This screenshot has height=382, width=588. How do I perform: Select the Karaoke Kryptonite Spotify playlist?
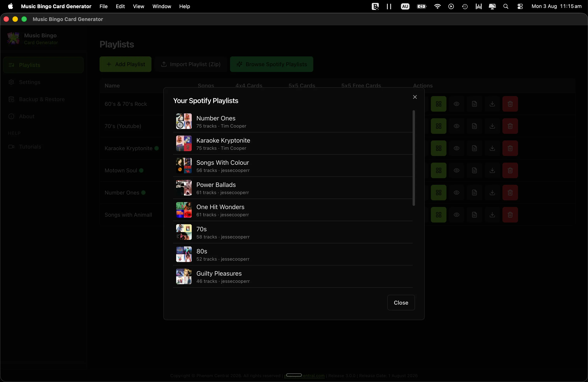292,144
